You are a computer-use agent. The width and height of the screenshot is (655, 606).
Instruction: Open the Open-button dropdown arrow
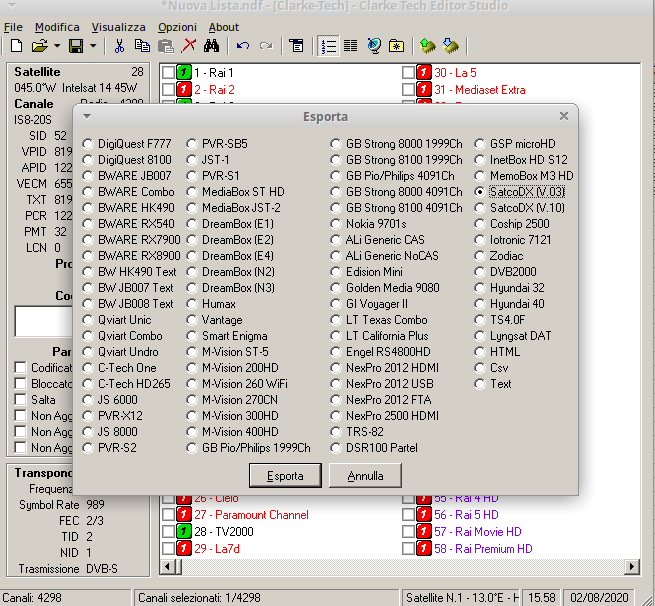pos(57,46)
